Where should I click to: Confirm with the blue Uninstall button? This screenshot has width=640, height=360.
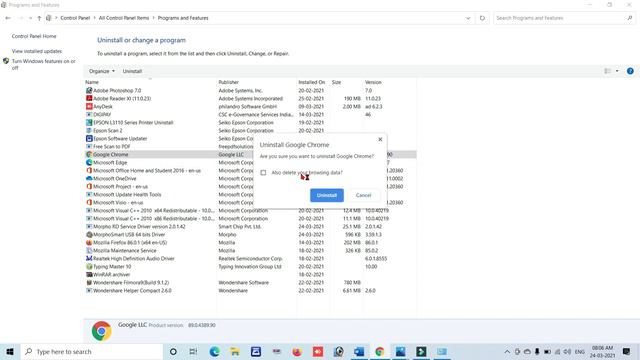pyautogui.click(x=327, y=195)
